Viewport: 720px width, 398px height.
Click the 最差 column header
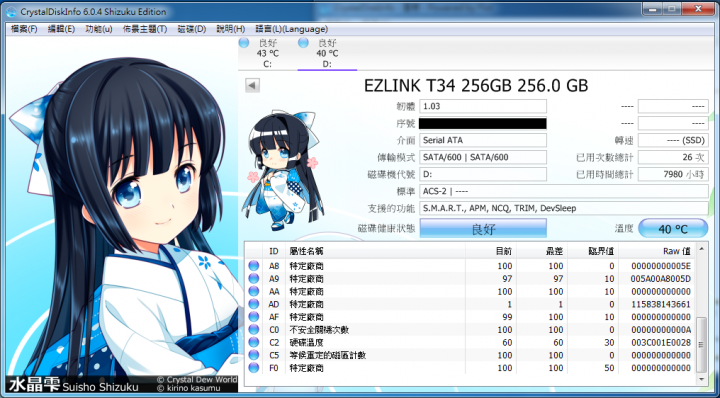tap(542, 251)
